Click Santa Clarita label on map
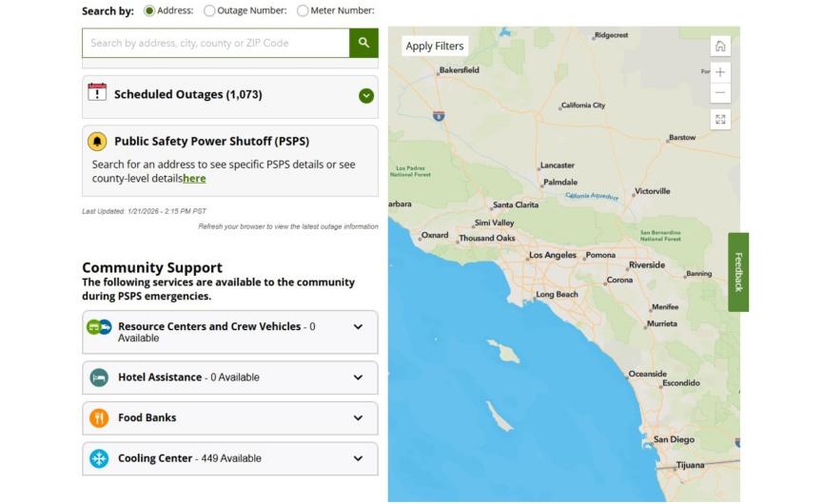 point(516,204)
